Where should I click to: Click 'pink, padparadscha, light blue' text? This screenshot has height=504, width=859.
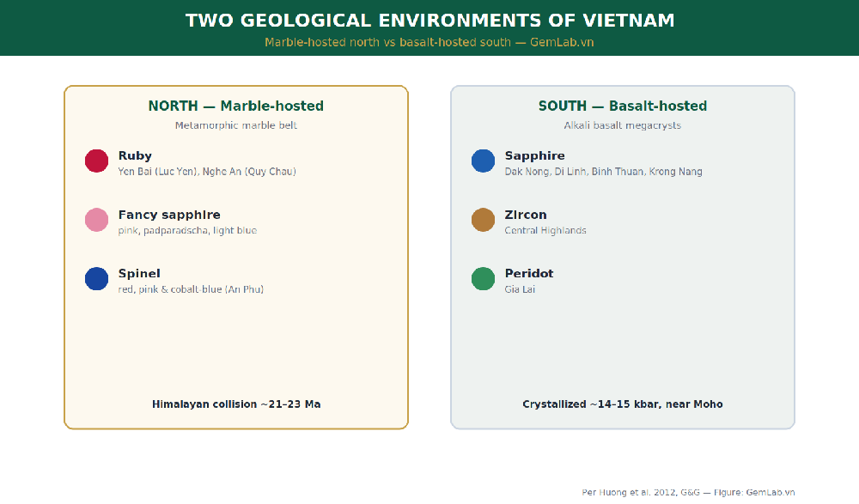coord(187,231)
